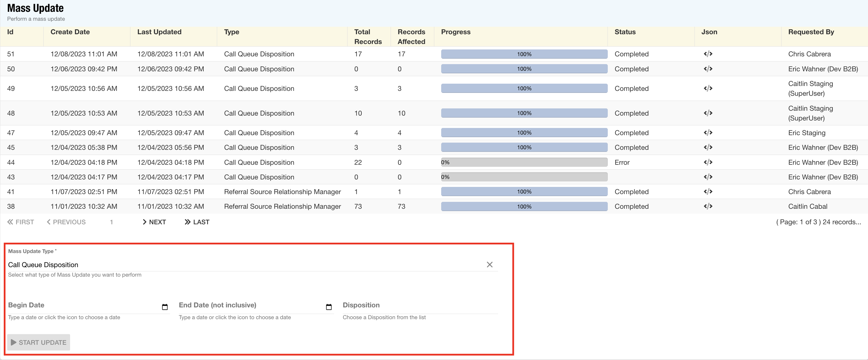
Task: Click the Requested By column header
Action: click(x=811, y=32)
